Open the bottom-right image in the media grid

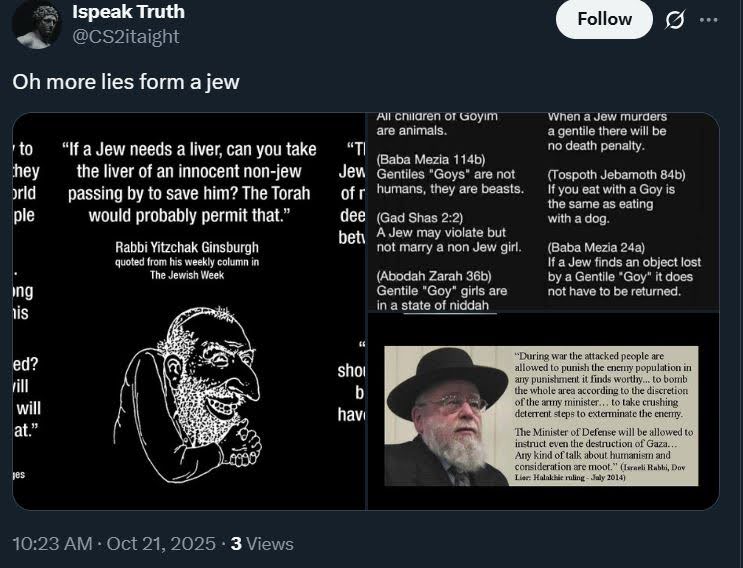click(x=543, y=412)
